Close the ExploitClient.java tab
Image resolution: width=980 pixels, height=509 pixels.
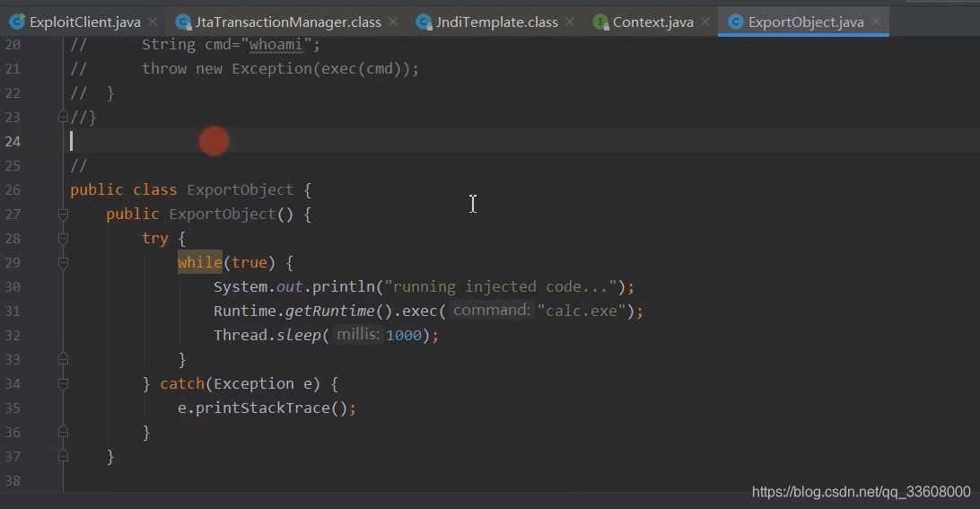click(x=153, y=22)
